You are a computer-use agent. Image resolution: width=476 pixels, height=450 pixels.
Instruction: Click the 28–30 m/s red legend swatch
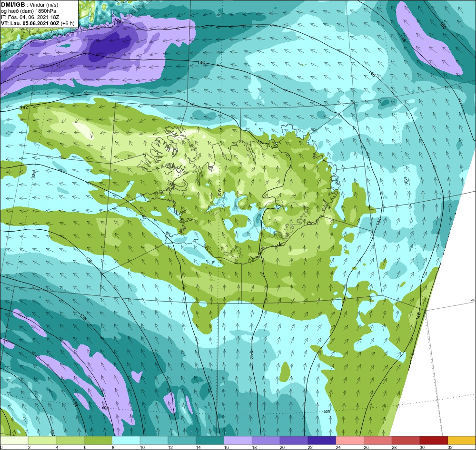point(406,440)
